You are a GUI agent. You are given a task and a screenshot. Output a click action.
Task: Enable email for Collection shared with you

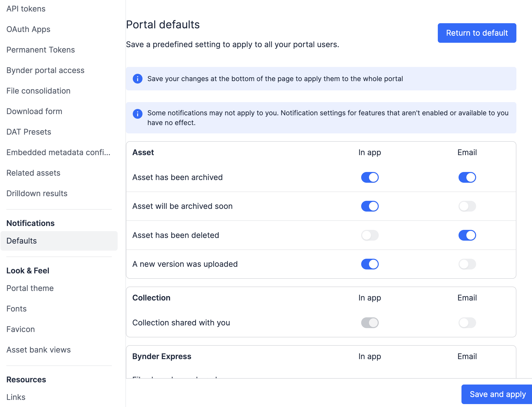pyautogui.click(x=467, y=323)
